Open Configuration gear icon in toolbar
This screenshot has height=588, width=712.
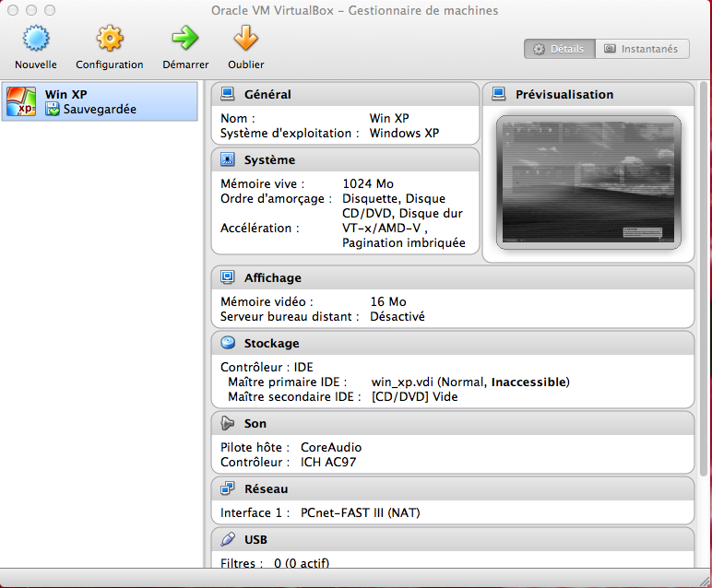[x=110, y=38]
